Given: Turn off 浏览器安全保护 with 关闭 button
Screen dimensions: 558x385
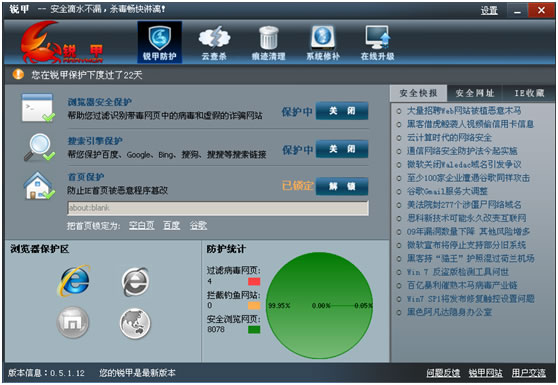Looking at the screenshot, I should coord(342,111).
